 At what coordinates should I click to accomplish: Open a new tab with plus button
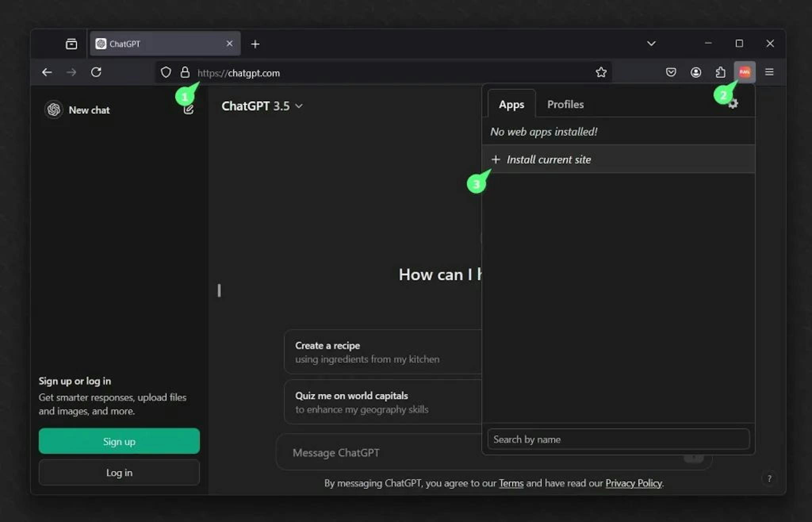255,44
